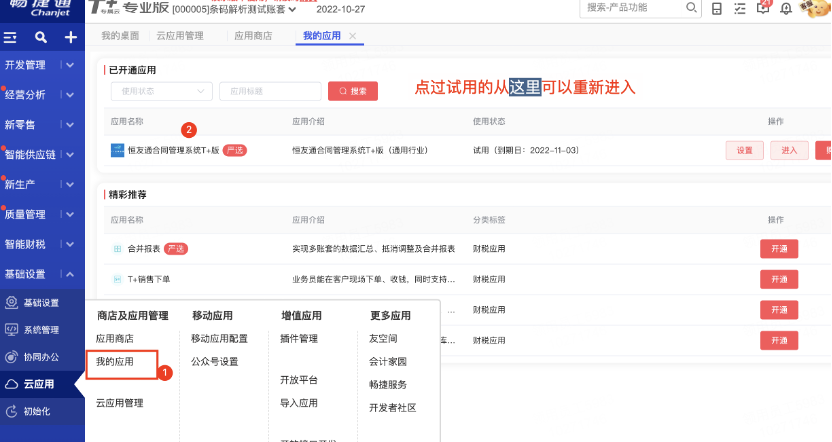Image resolution: width=832 pixels, height=442 pixels.
Task: Click the sidebar search magnifier icon
Action: 41,38
